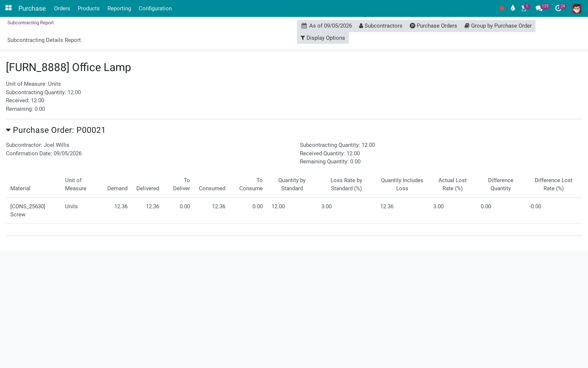
Task: Open the Purchase Orders filter dropdown
Action: pos(433,26)
